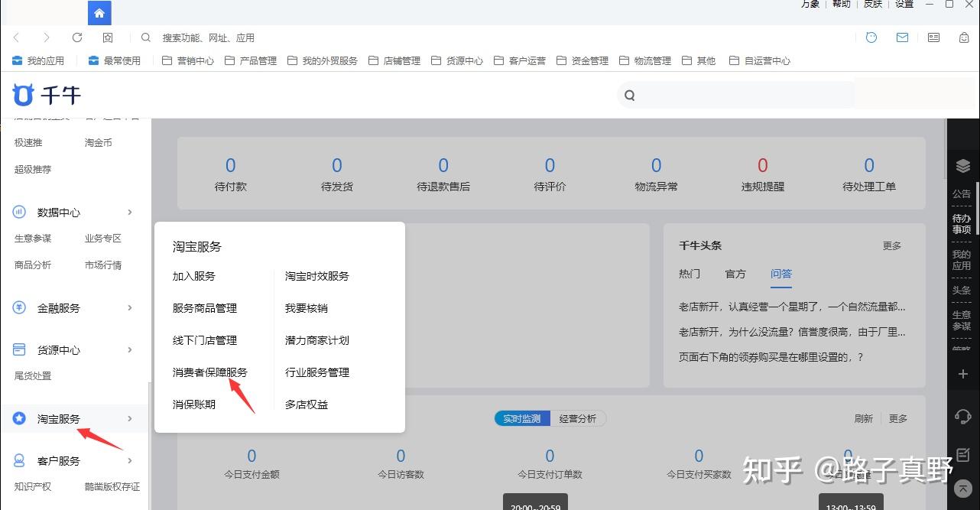This screenshot has width=980, height=510.
Task: Switch to 实时监测 toggle
Action: pyautogui.click(x=522, y=418)
